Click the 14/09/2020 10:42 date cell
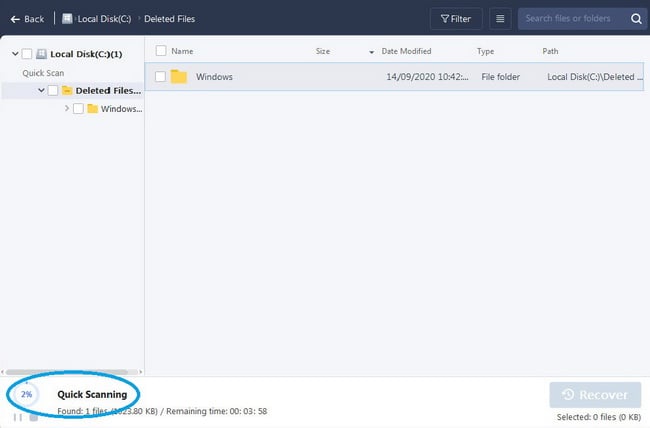650x428 pixels. click(x=427, y=77)
